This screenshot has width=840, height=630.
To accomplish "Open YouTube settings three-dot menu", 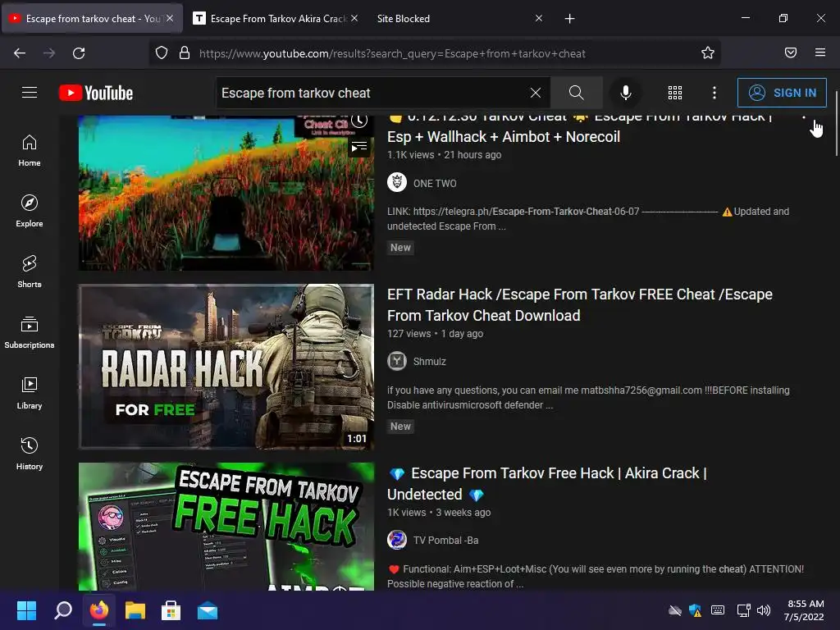I will tap(714, 93).
